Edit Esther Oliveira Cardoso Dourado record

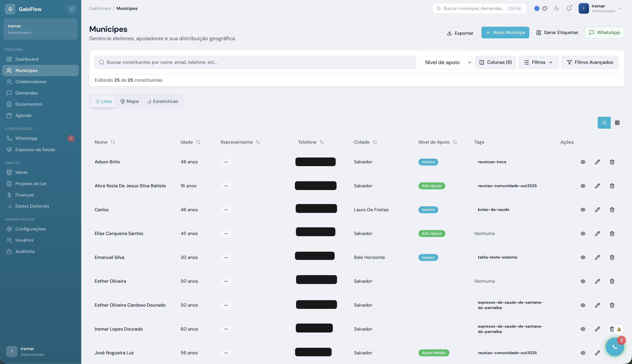597,305
